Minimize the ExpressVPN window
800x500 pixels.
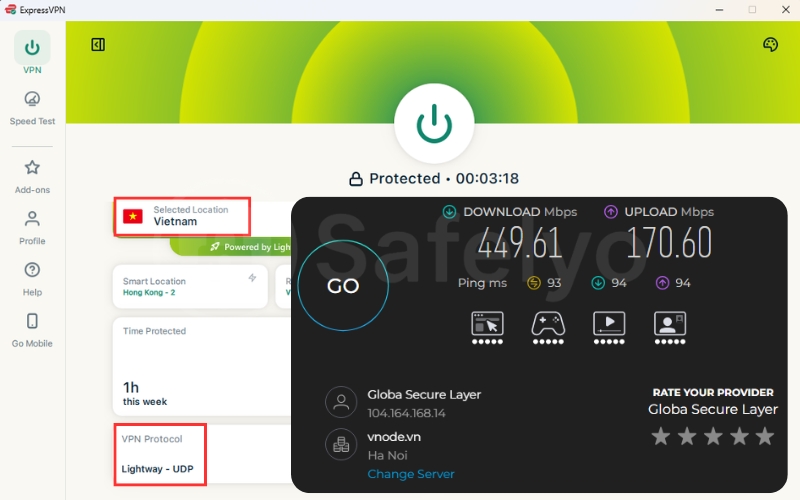click(x=719, y=10)
